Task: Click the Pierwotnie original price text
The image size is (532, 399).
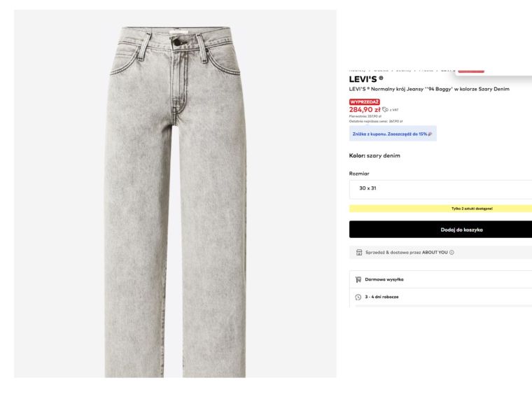Action: coord(364,117)
